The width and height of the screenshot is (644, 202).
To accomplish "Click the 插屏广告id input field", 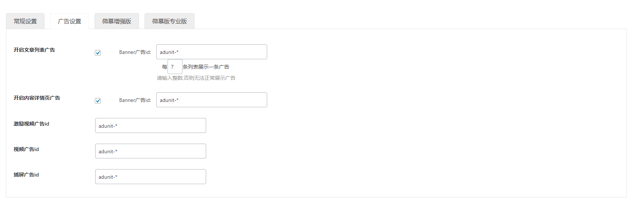I will coord(151,177).
